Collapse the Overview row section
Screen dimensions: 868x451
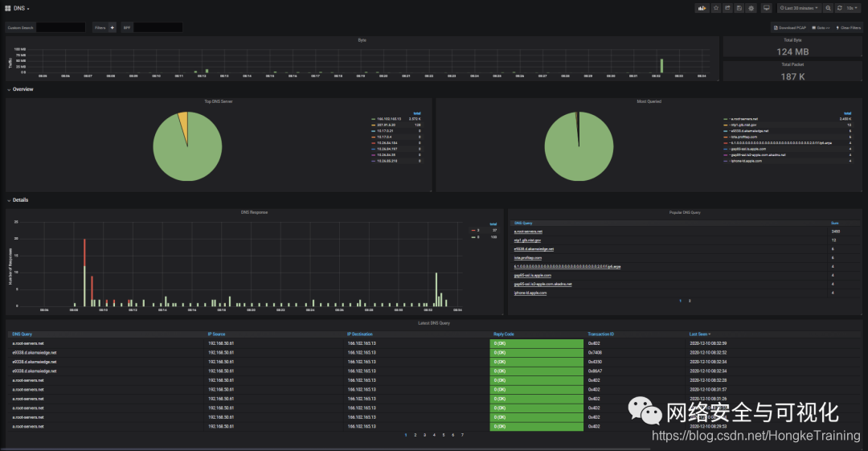pos(20,89)
